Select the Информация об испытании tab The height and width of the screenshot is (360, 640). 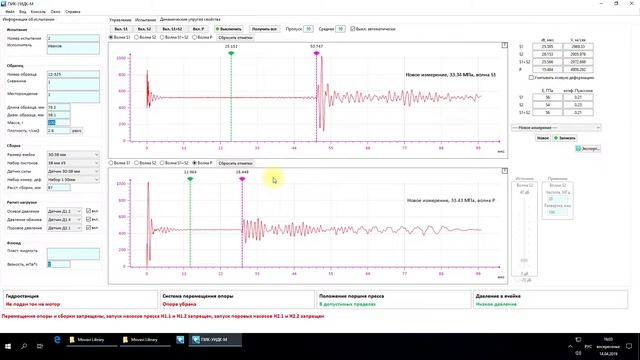29,19
